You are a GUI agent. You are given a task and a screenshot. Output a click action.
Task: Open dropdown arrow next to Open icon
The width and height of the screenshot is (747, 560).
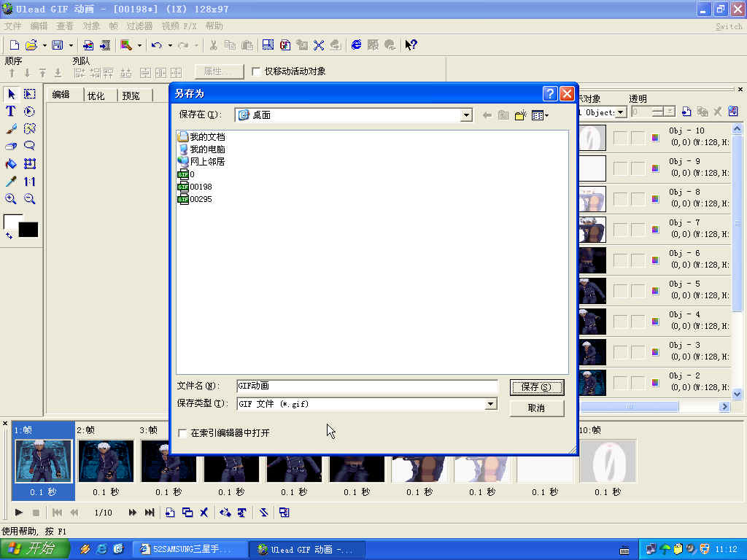click(x=44, y=45)
